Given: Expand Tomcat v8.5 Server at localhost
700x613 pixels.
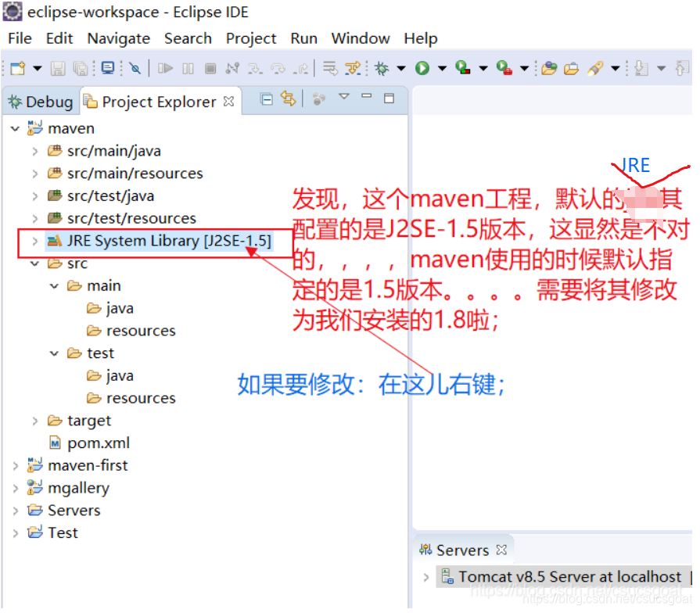Looking at the screenshot, I should pyautogui.click(x=426, y=577).
